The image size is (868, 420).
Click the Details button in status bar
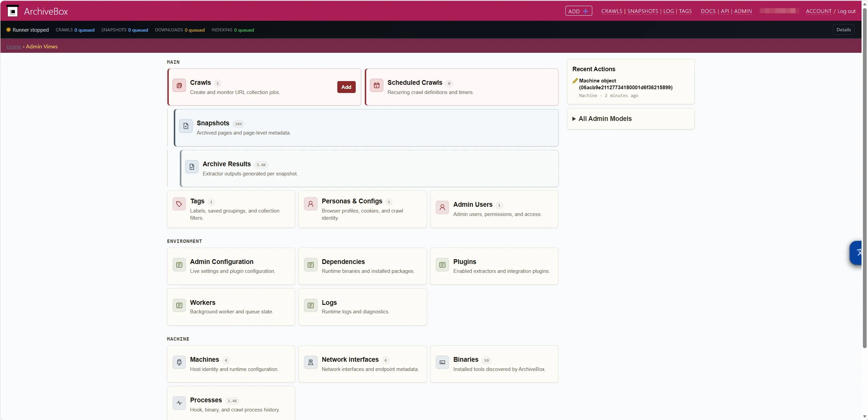[x=843, y=30]
